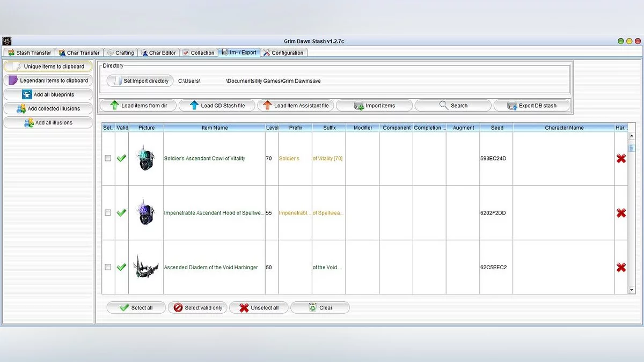This screenshot has width=644, height=362.
Task: Sort by Suffix column header
Action: tap(329, 128)
